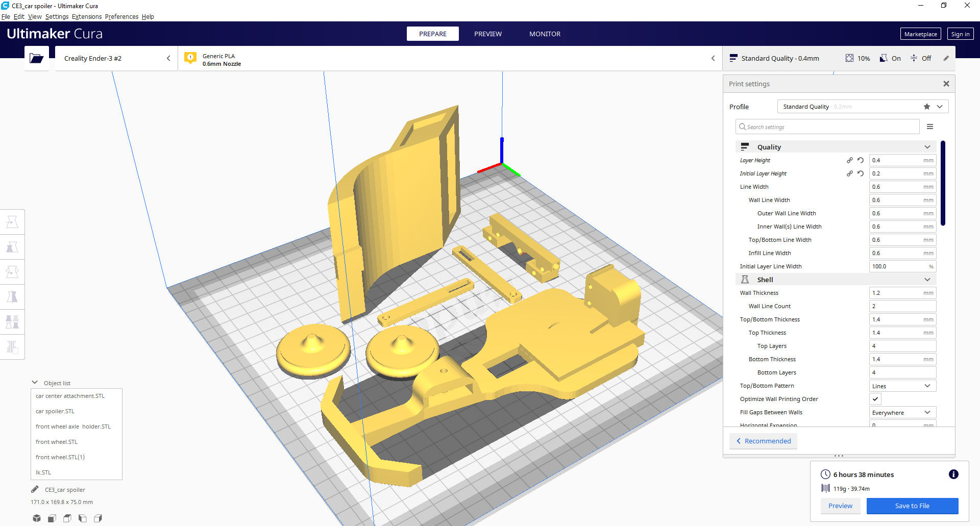Click the custom settings pencil icon in header

[x=946, y=58]
